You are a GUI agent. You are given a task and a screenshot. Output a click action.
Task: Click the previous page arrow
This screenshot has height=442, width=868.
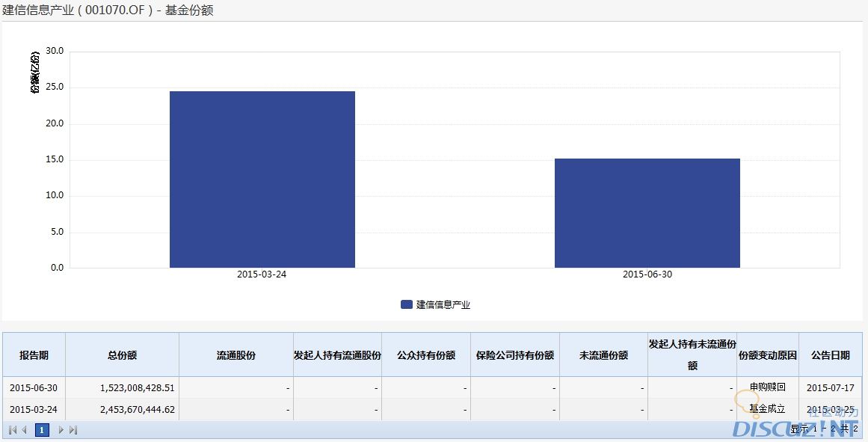[25, 430]
